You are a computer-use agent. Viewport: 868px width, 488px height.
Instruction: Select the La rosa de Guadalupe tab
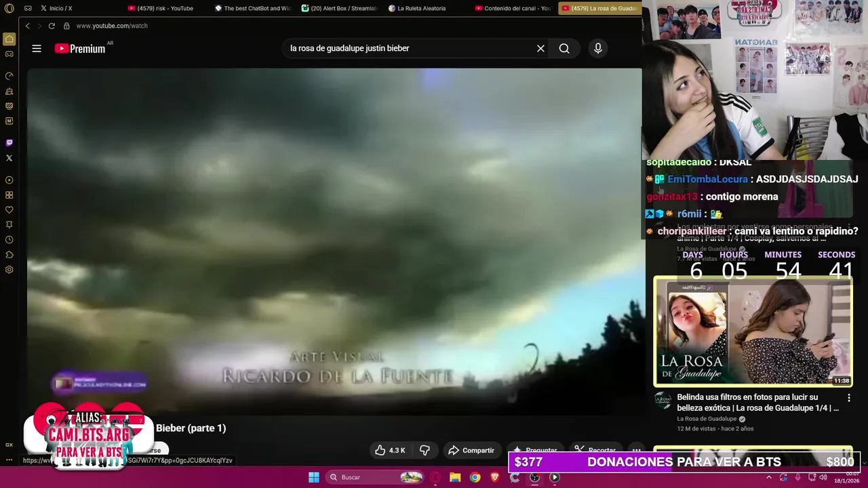599,8
